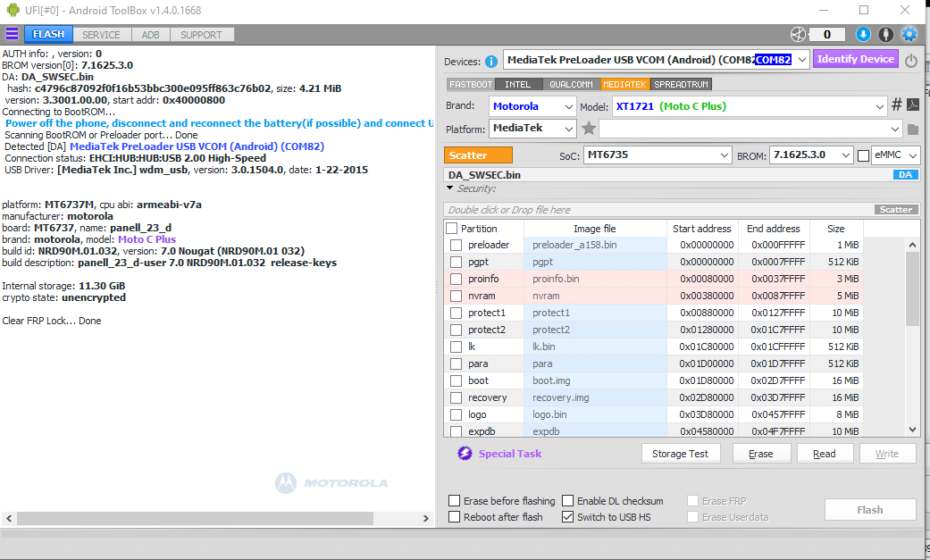Click the preloader_a158.bin image file cell

595,245
